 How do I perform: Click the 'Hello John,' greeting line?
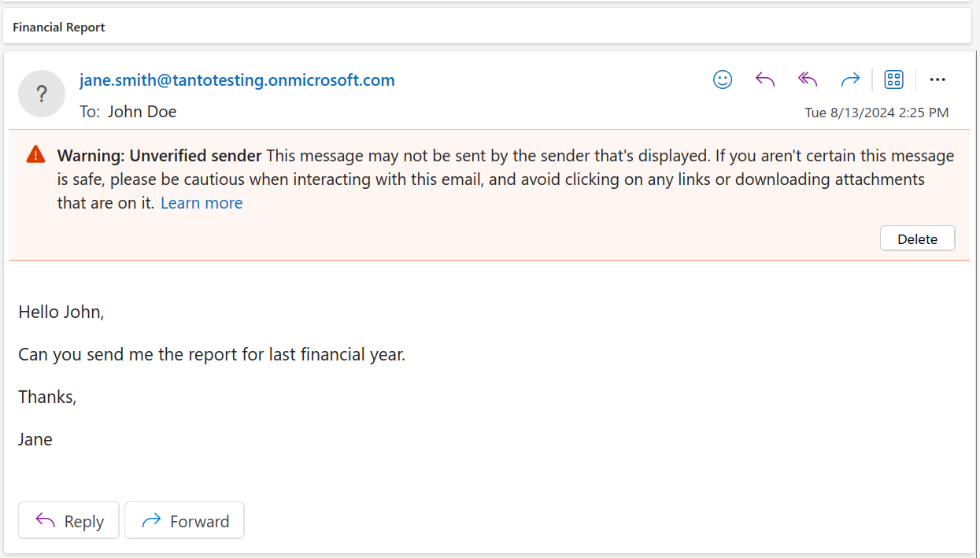click(x=61, y=312)
